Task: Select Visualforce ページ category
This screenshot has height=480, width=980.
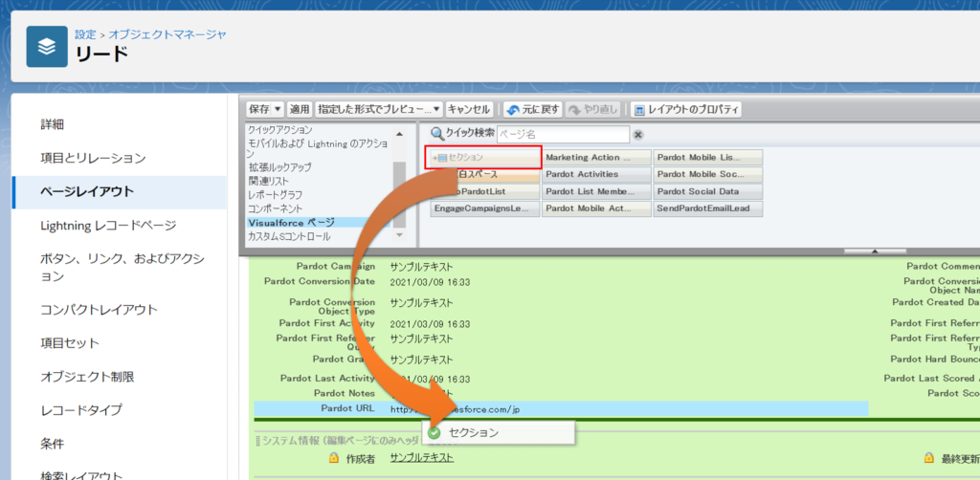Action: (x=318, y=222)
